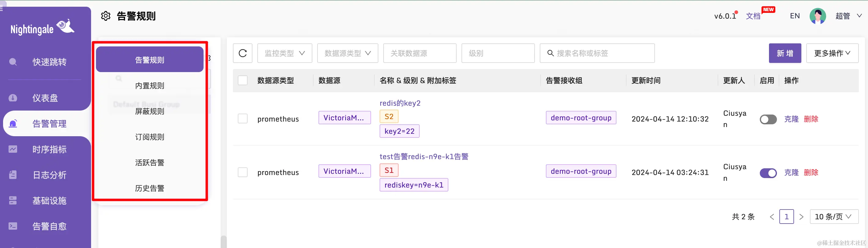Select 订阅规则 in the submenu
Screen dimensions: 868x248
point(150,137)
